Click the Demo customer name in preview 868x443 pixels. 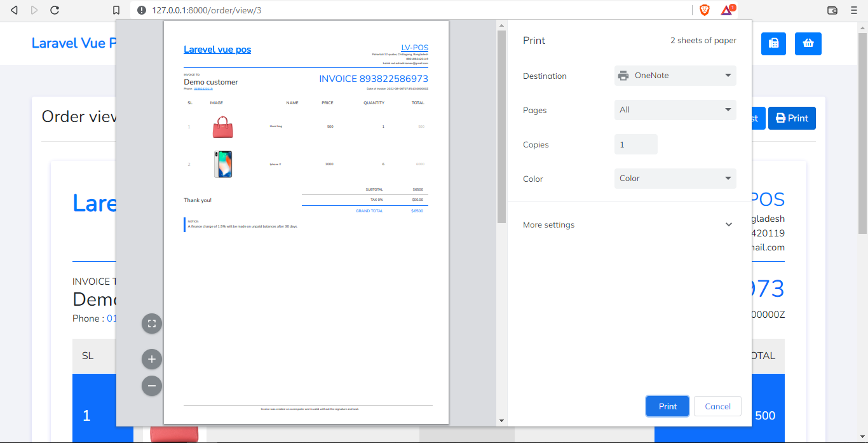211,82
